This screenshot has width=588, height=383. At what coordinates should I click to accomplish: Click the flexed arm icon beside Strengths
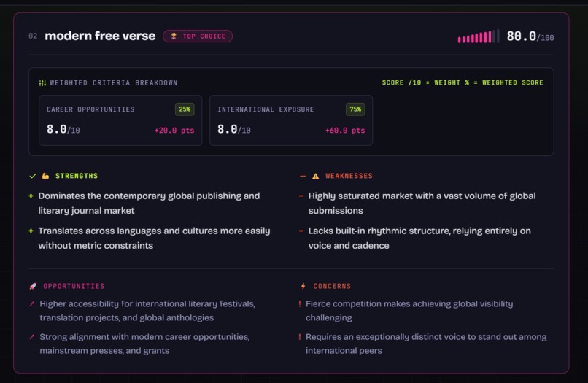[45, 176]
